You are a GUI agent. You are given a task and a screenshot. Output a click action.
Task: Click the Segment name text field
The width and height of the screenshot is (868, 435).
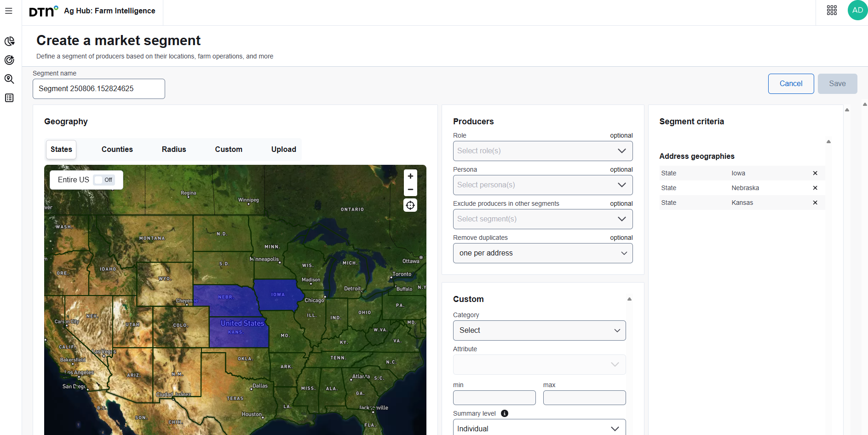click(98, 89)
